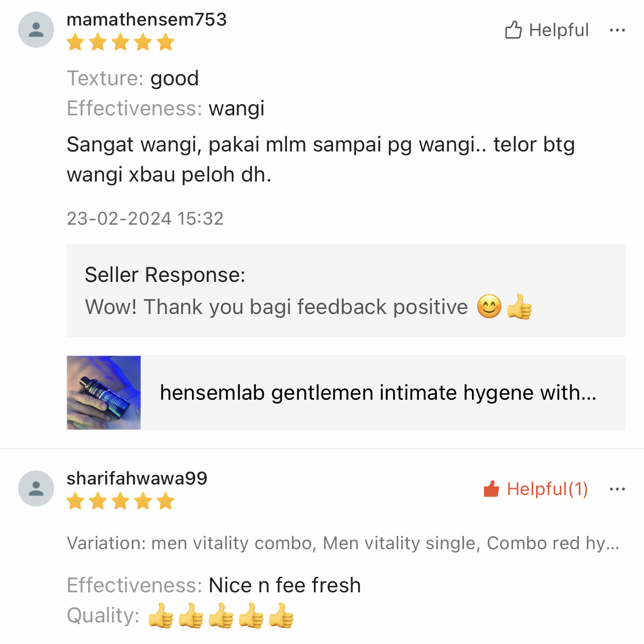The image size is (644, 644).
Task: Click mamathensem753's profile avatar
Action: [x=36, y=30]
